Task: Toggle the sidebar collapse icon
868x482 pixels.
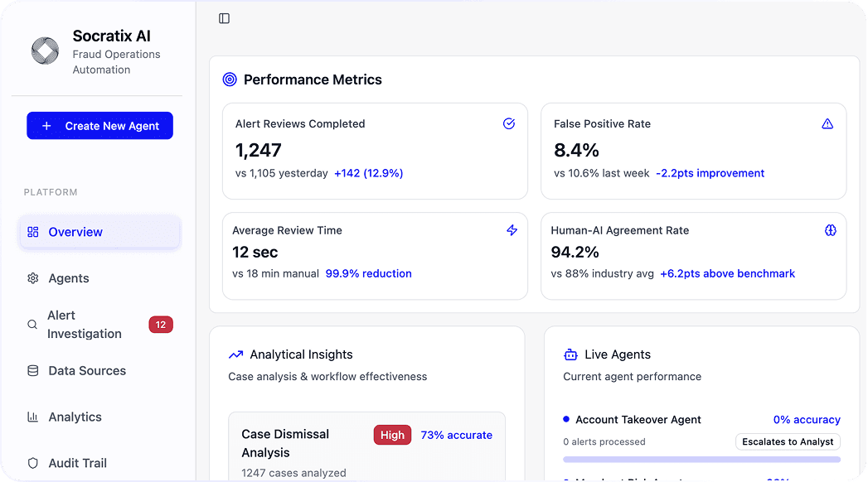Action: [224, 18]
